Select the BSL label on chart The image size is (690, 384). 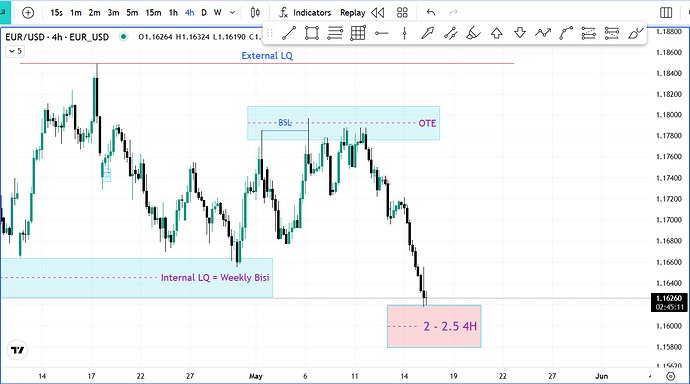[x=285, y=123]
